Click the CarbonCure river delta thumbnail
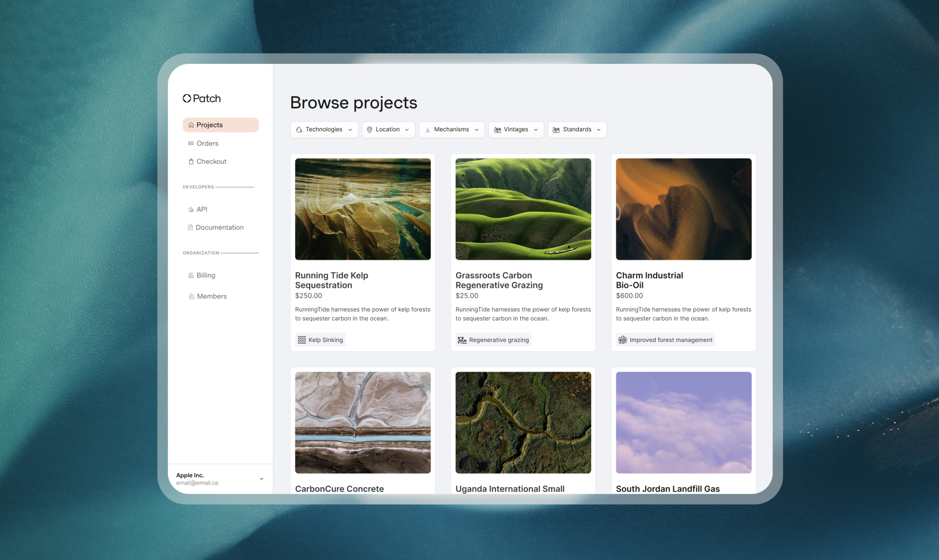 [363, 423]
